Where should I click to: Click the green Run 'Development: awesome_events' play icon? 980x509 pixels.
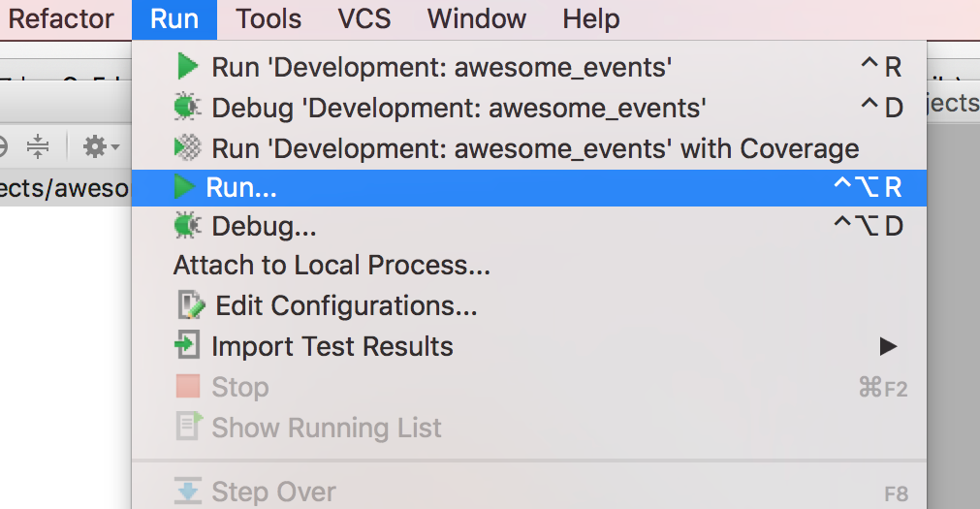(x=187, y=67)
